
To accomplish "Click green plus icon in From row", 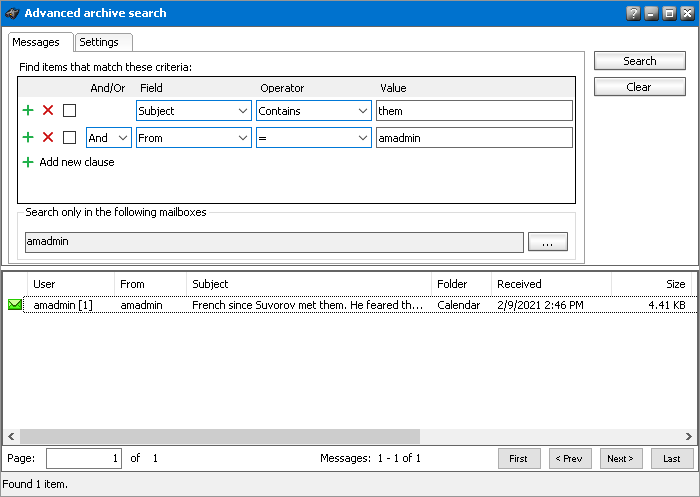I will click(28, 138).
